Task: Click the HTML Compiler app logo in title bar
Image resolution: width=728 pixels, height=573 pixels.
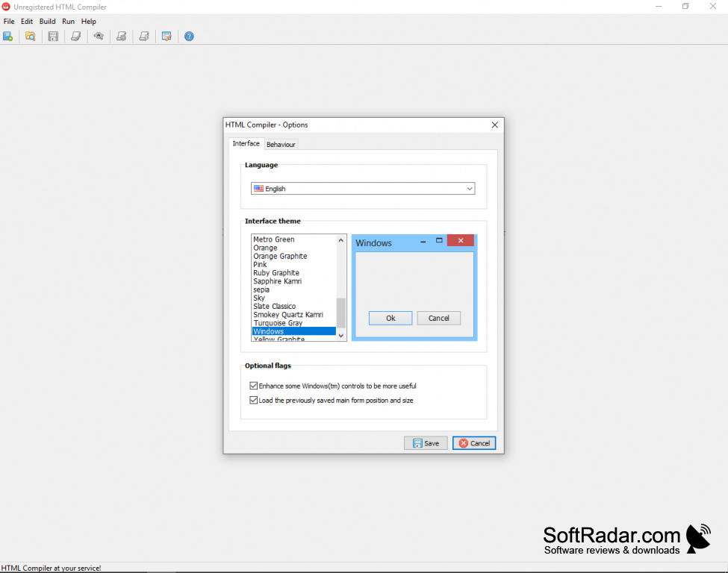Action: point(6,7)
